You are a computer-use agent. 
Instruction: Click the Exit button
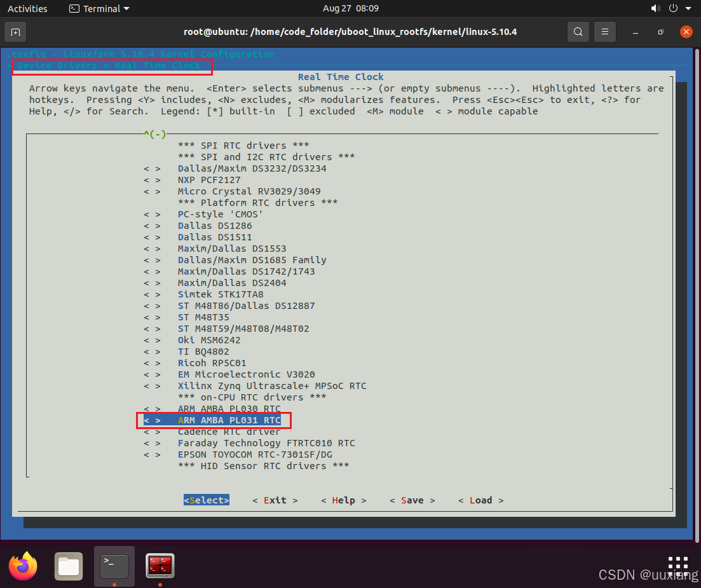[x=275, y=500]
